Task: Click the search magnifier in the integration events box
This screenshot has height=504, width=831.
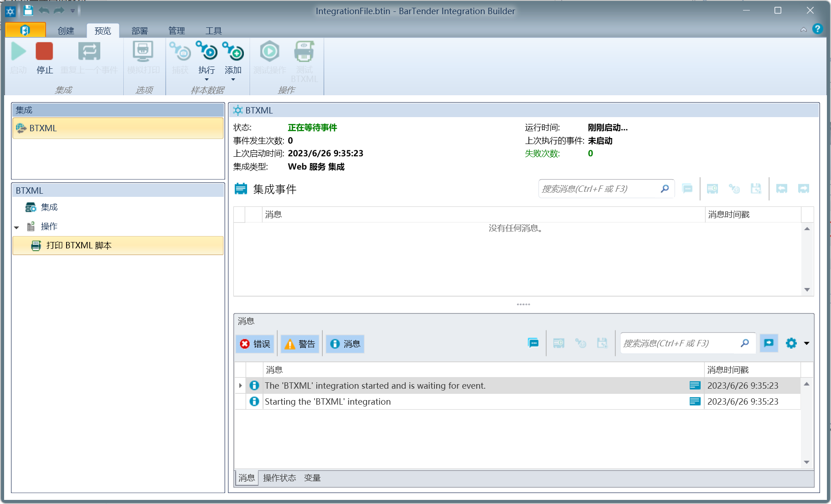Action: 665,189
